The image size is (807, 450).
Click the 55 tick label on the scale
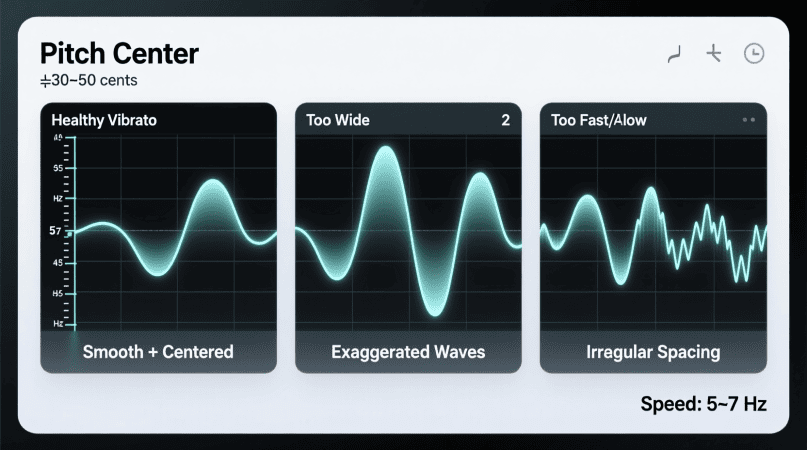57,167
